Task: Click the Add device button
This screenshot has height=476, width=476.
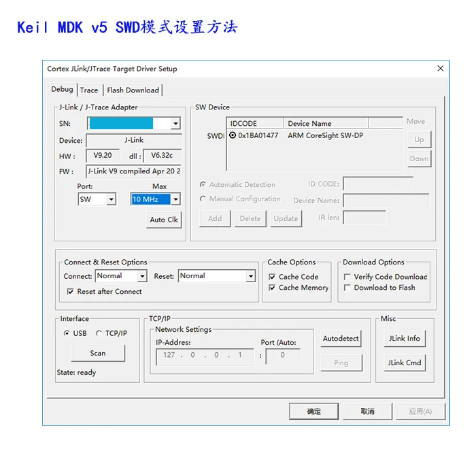Action: click(x=215, y=218)
